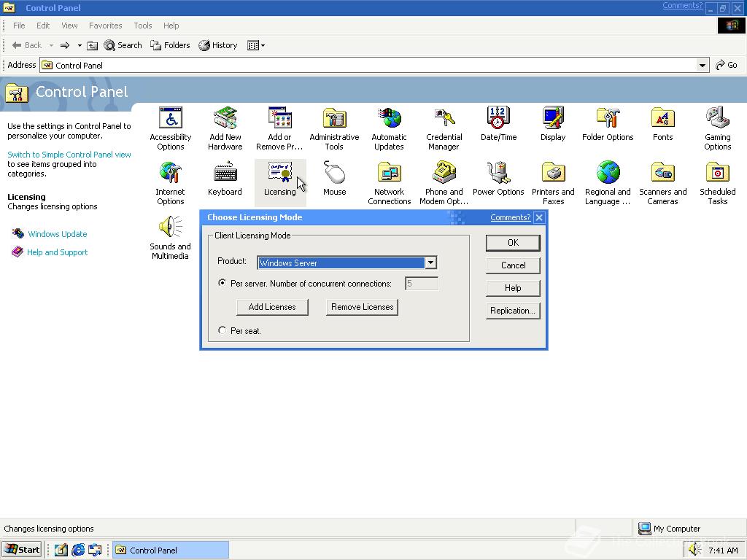Open the Start menu
This screenshot has width=747, height=560.
[x=22, y=550]
